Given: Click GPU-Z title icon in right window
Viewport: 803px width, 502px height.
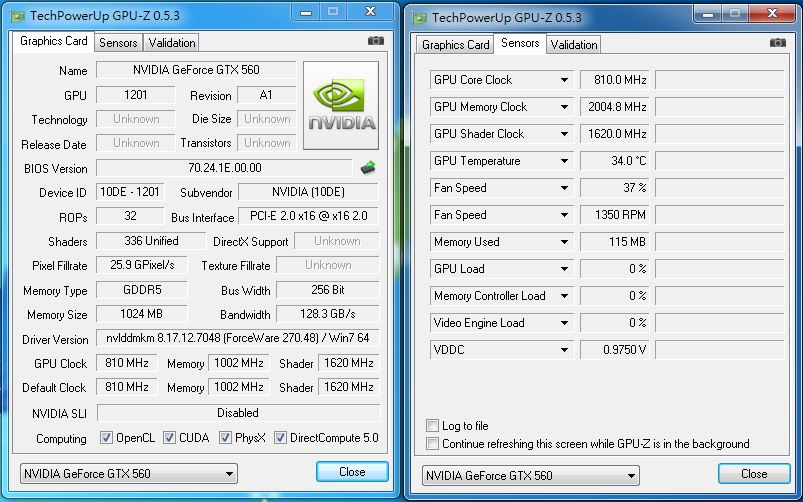Looking at the screenshot, I should coord(419,17).
